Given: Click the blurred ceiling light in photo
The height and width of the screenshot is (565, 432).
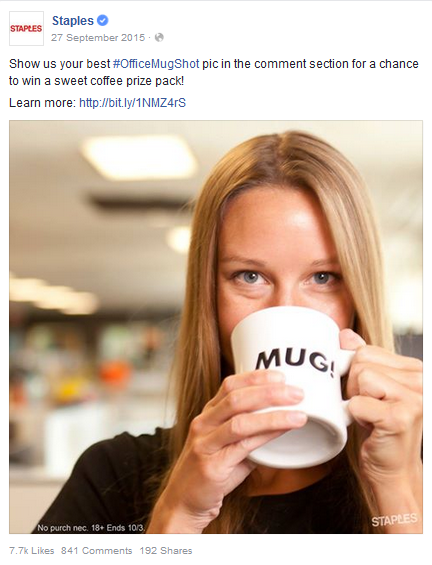Looking at the screenshot, I should click(139, 157).
